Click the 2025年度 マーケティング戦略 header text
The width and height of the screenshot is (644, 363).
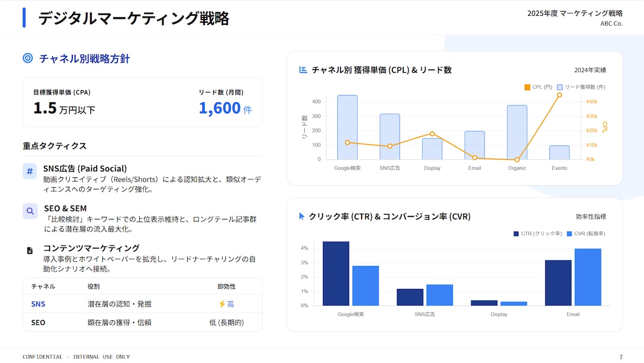click(575, 13)
